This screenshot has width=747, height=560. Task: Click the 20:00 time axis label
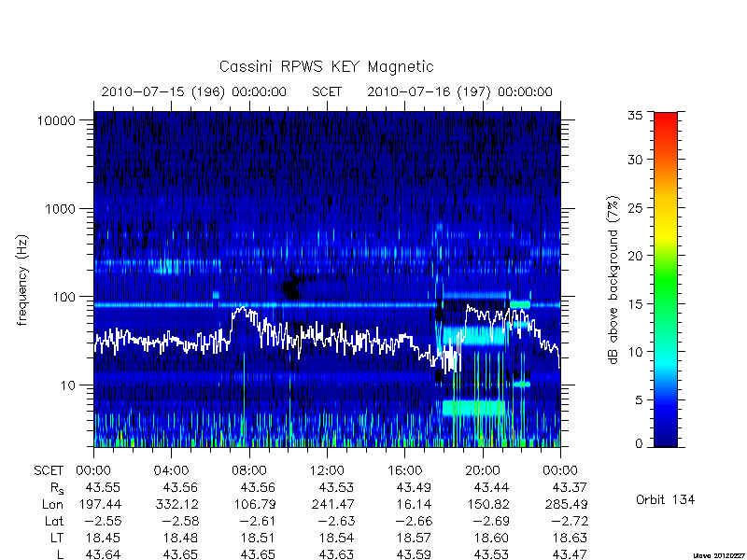click(x=483, y=470)
